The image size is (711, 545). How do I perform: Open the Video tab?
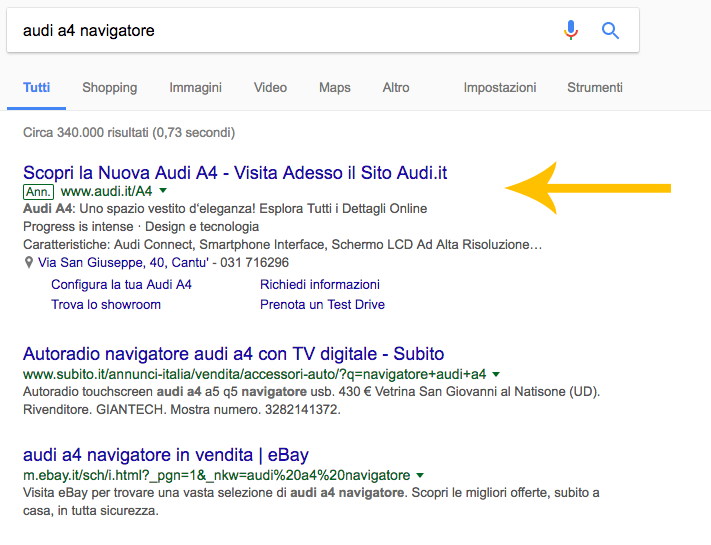pos(270,88)
